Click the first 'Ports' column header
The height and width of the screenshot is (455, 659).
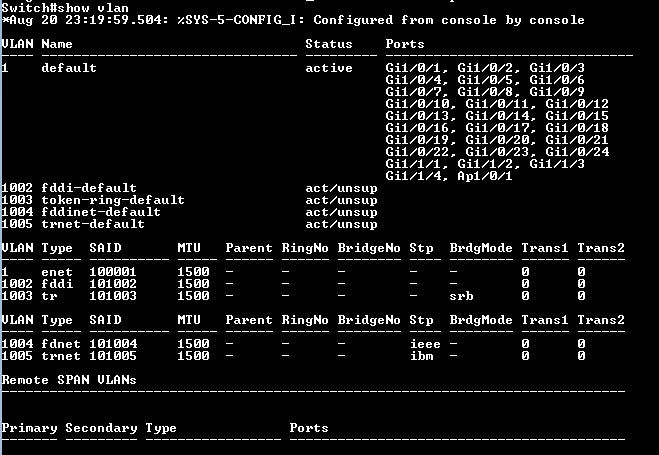[405, 44]
